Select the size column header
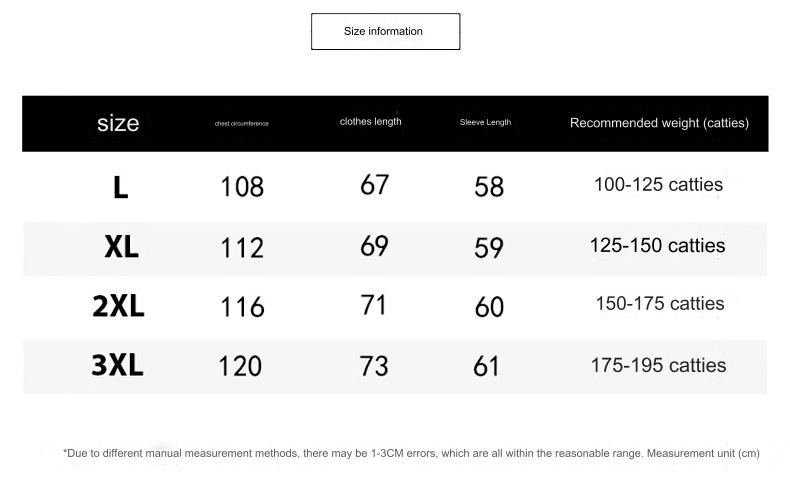The width and height of the screenshot is (790, 500). 118,124
